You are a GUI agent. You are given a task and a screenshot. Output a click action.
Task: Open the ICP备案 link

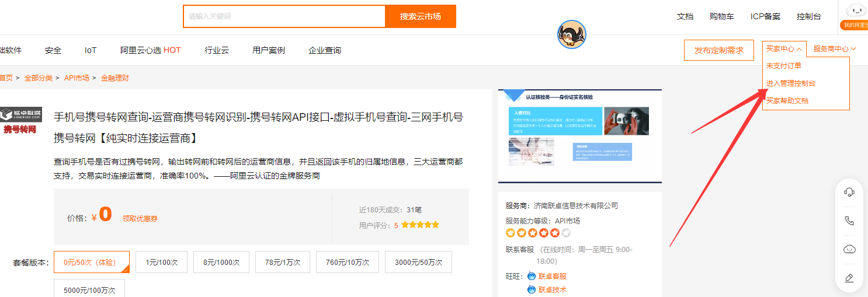pos(765,16)
